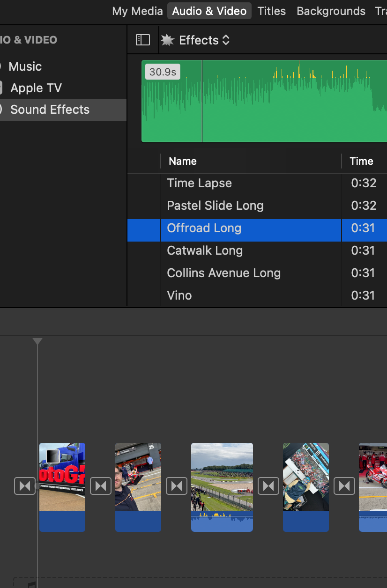Click the transition icon before the crowd clip
This screenshot has height=588, width=387.
click(268, 486)
